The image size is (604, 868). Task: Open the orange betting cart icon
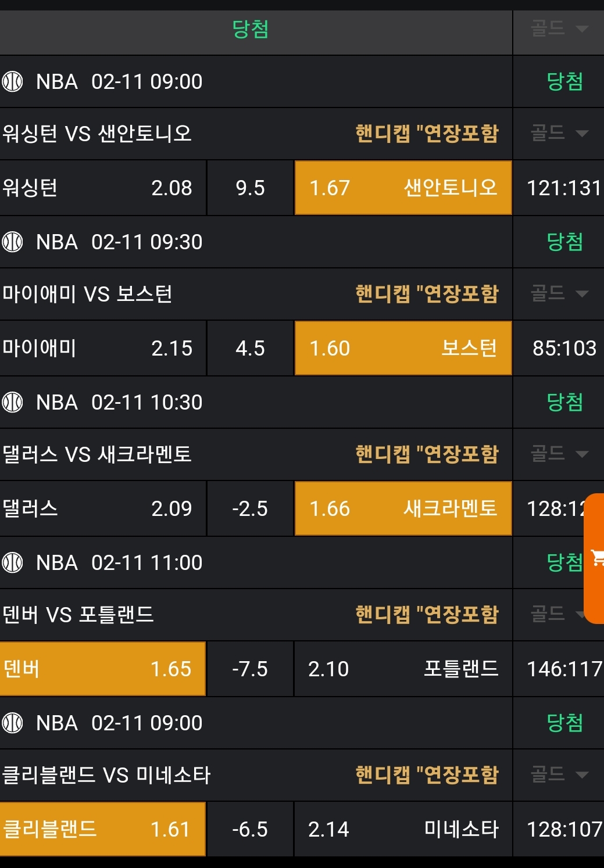click(x=596, y=558)
